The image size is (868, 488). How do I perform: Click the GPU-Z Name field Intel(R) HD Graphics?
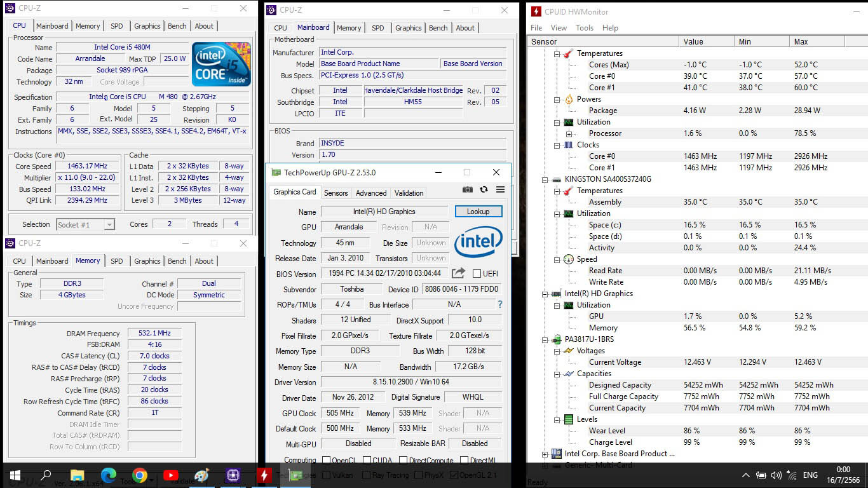coord(384,212)
